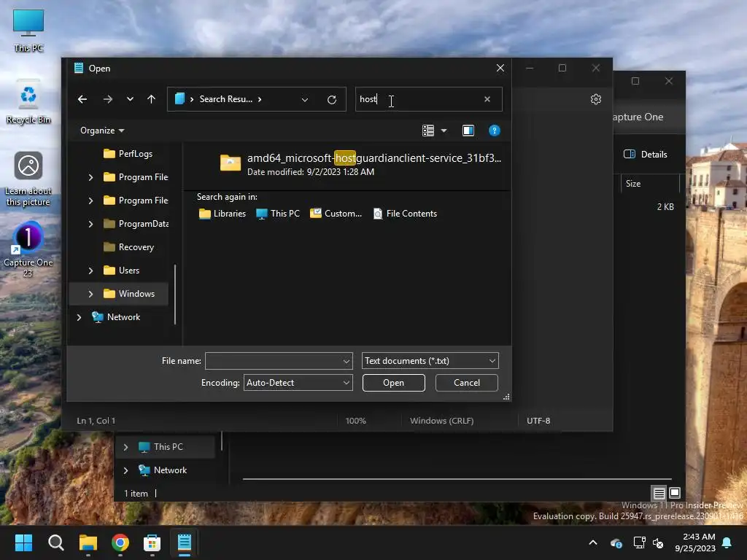The image size is (747, 560).
Task: Open taskbar Search
Action: point(55,542)
